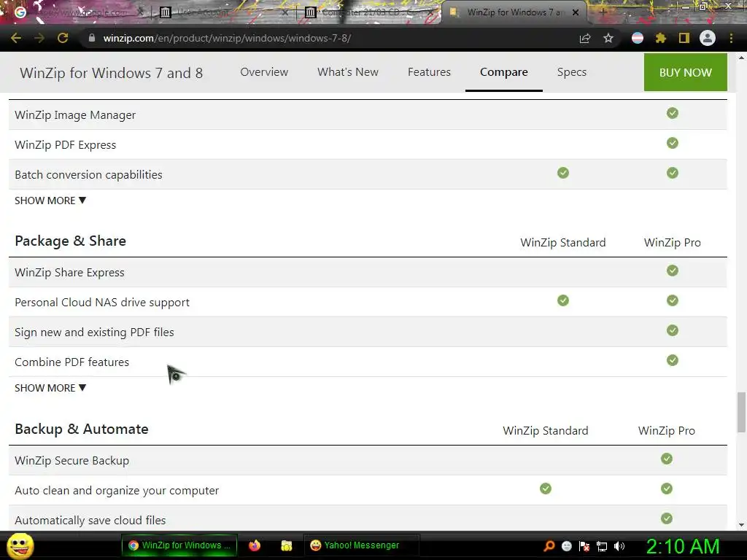The height and width of the screenshot is (560, 747).
Task: Click Sign new and existing PDF files
Action: pyautogui.click(x=94, y=332)
